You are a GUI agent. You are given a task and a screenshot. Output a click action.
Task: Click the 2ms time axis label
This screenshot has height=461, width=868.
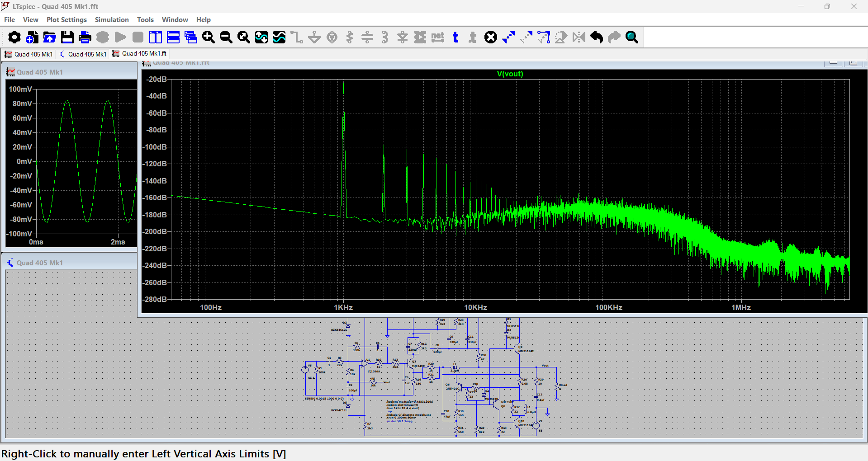(118, 242)
